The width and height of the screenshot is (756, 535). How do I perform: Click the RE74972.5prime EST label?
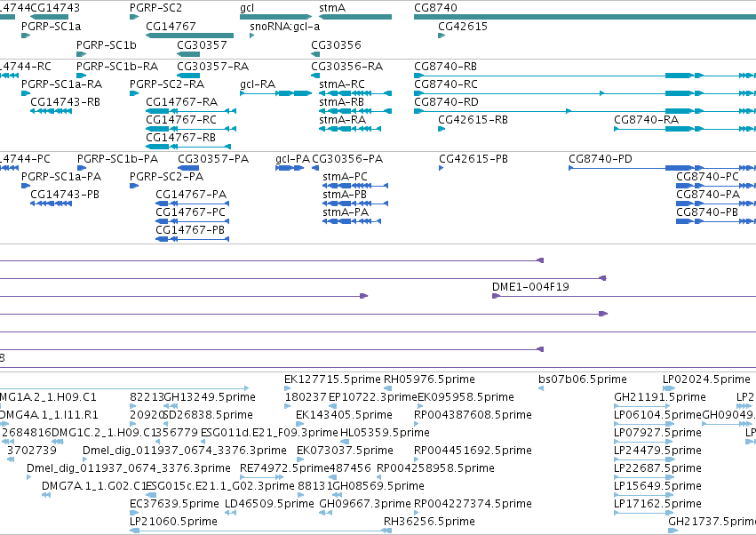click(284, 468)
